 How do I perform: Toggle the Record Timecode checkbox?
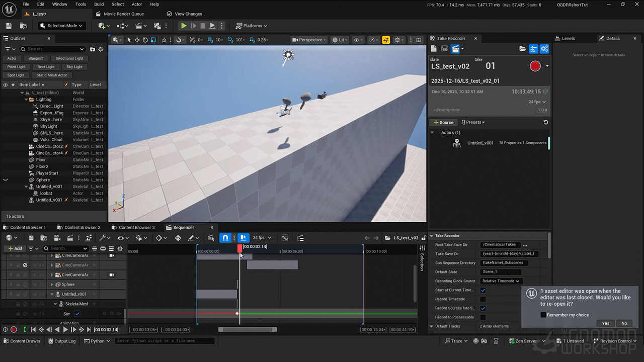483,299
